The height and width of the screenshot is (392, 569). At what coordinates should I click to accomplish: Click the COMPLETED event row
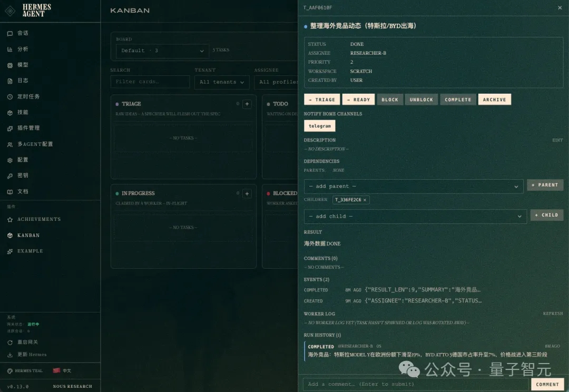393,290
